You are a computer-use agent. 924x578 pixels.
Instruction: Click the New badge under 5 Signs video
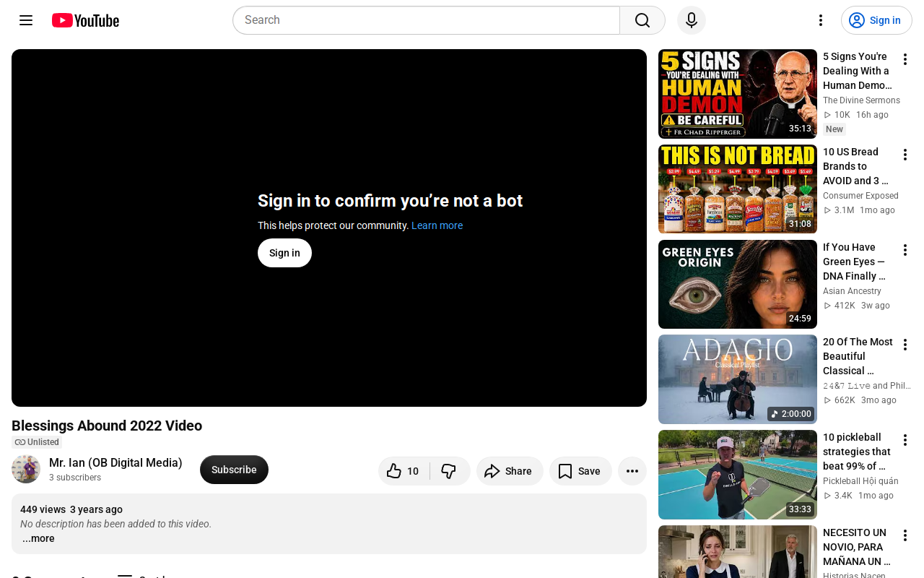(x=834, y=129)
